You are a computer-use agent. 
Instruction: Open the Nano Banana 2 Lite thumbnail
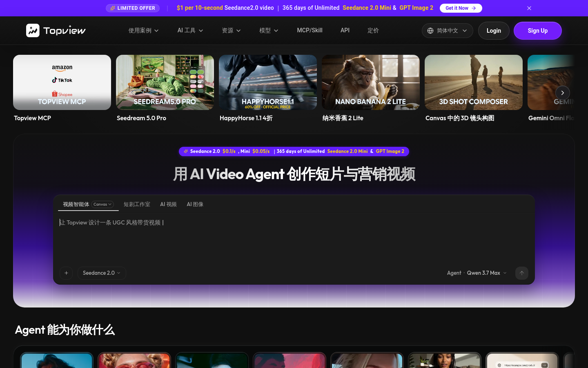371,82
